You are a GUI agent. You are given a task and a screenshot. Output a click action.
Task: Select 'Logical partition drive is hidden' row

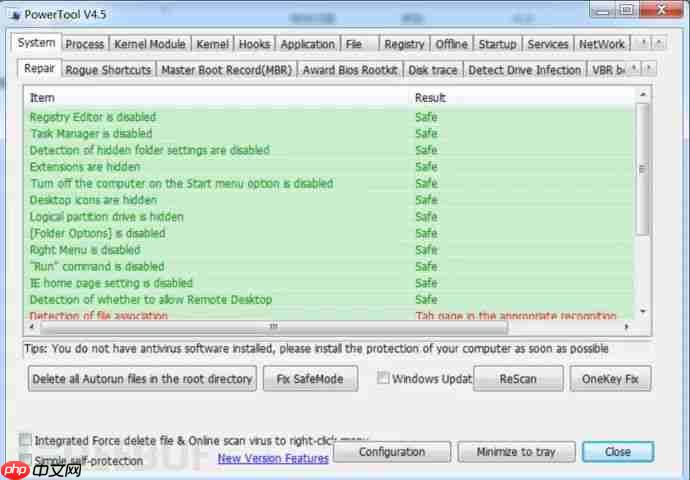(329, 217)
